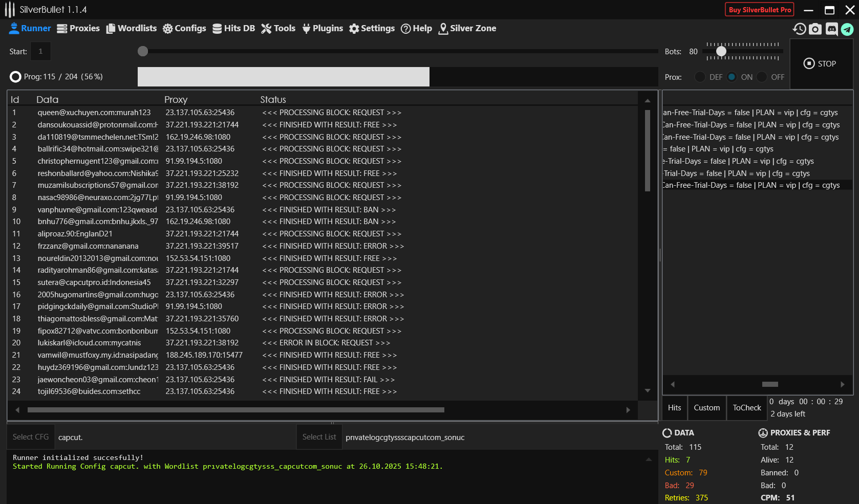Select row 12 proxy '37.221.193.221:39517'

click(202, 246)
